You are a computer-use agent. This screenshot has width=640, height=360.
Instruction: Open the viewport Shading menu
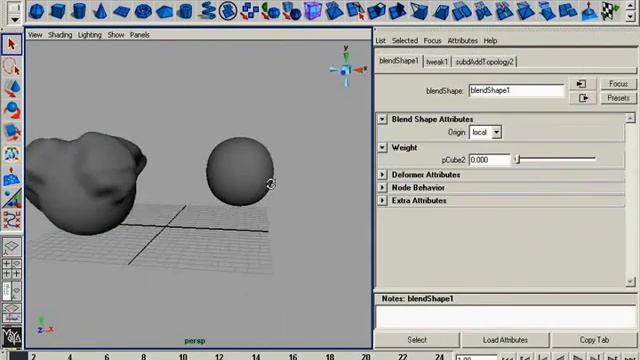coord(60,35)
